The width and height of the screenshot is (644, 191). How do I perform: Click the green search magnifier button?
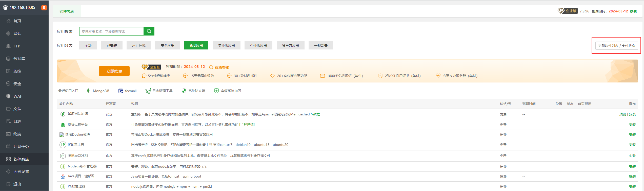point(149,31)
